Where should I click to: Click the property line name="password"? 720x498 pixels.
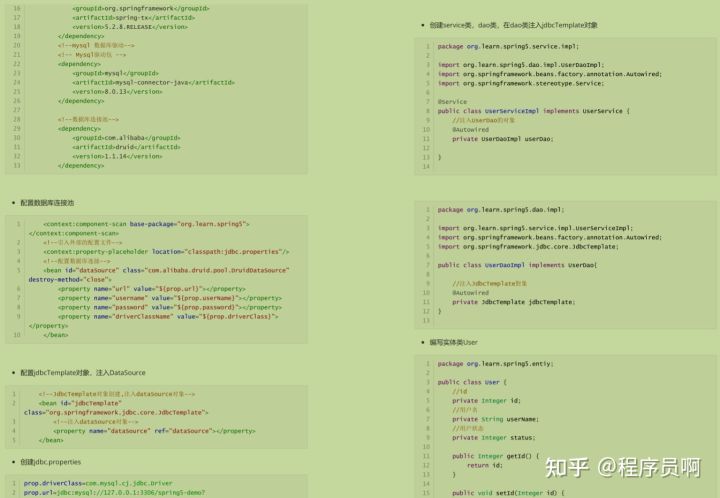click(x=170, y=307)
